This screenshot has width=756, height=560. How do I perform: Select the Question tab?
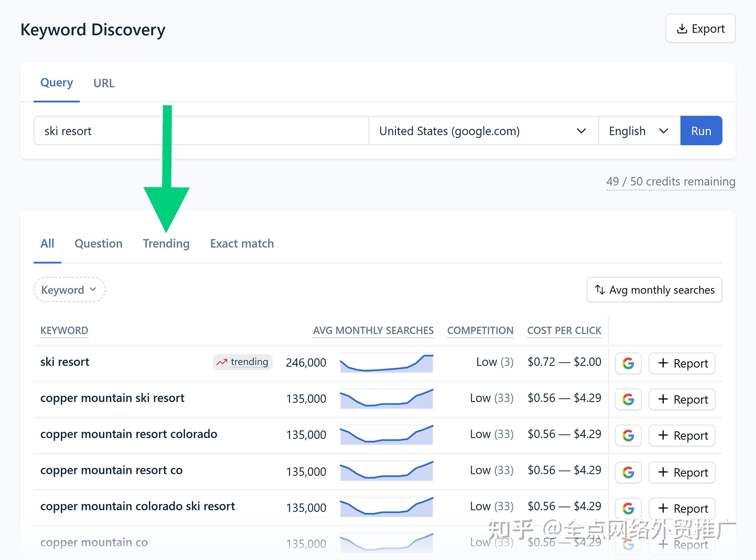(x=98, y=244)
